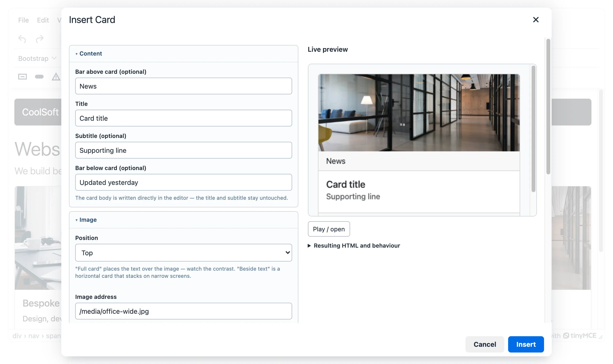
Task: Click the Subtitle field containing Supporting line
Action: (x=183, y=150)
